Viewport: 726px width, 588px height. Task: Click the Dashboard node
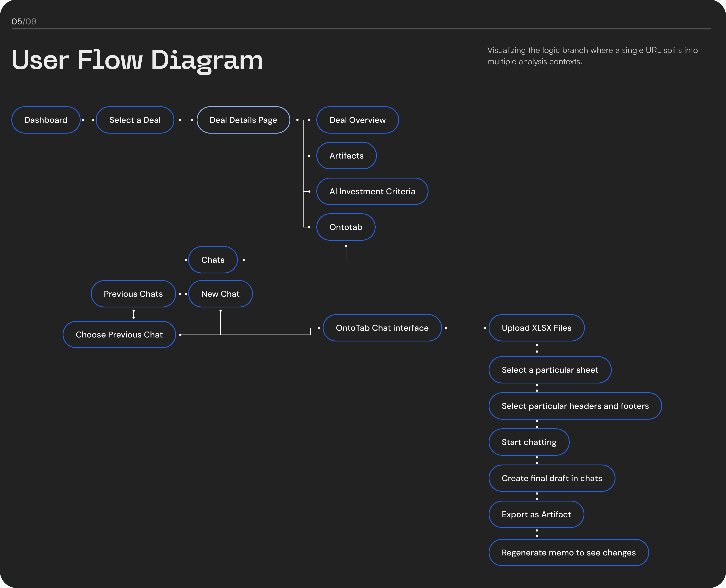click(x=46, y=120)
